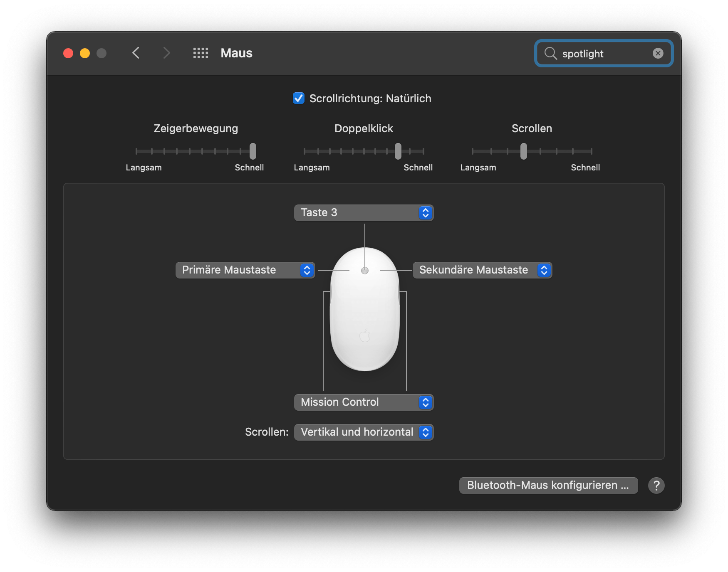Click the Bluetooth-Maus konfigurieren button
Screen dimensions: 728x572
tap(548, 485)
